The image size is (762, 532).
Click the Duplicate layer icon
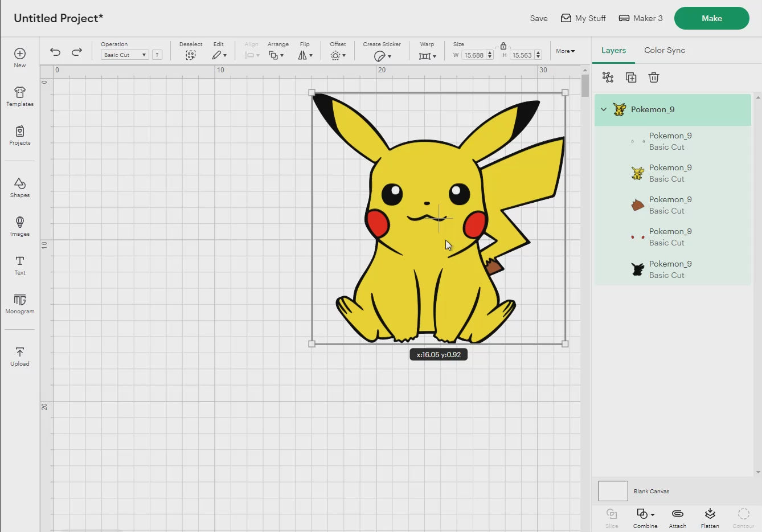(x=631, y=77)
